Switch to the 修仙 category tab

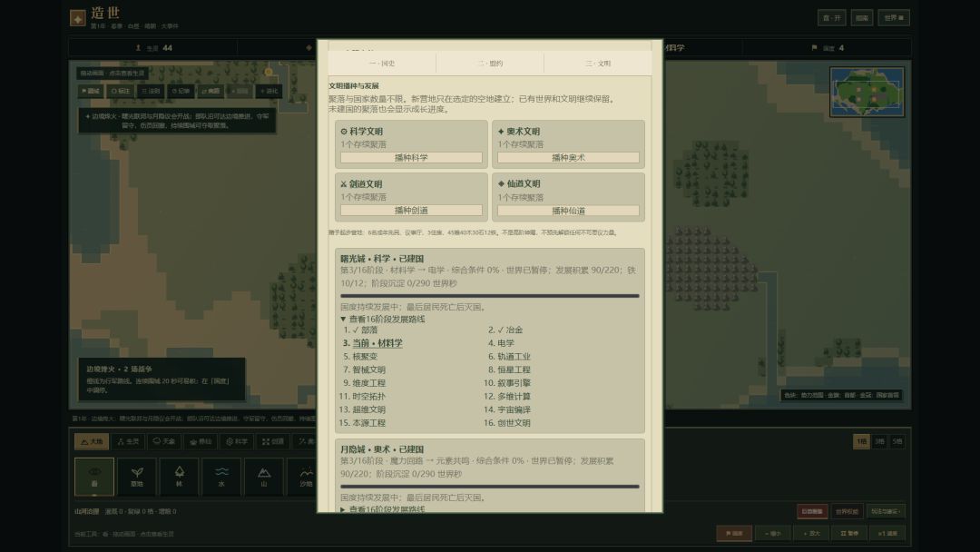tap(201, 441)
